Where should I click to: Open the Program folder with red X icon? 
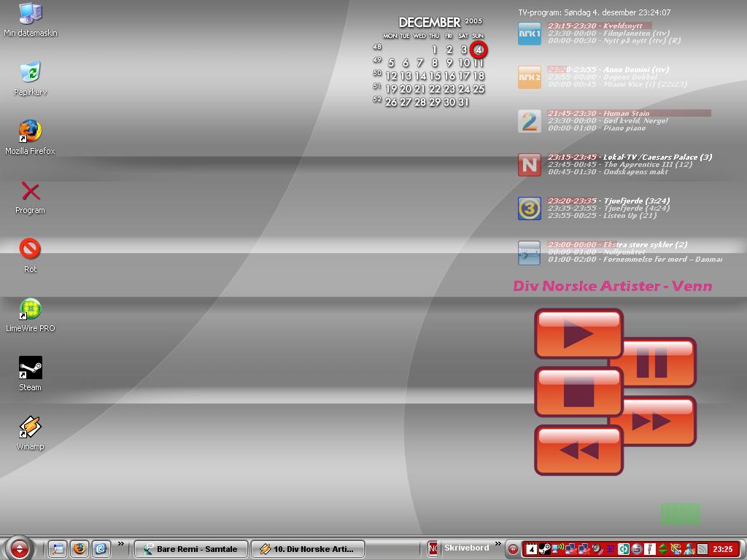[31, 197]
